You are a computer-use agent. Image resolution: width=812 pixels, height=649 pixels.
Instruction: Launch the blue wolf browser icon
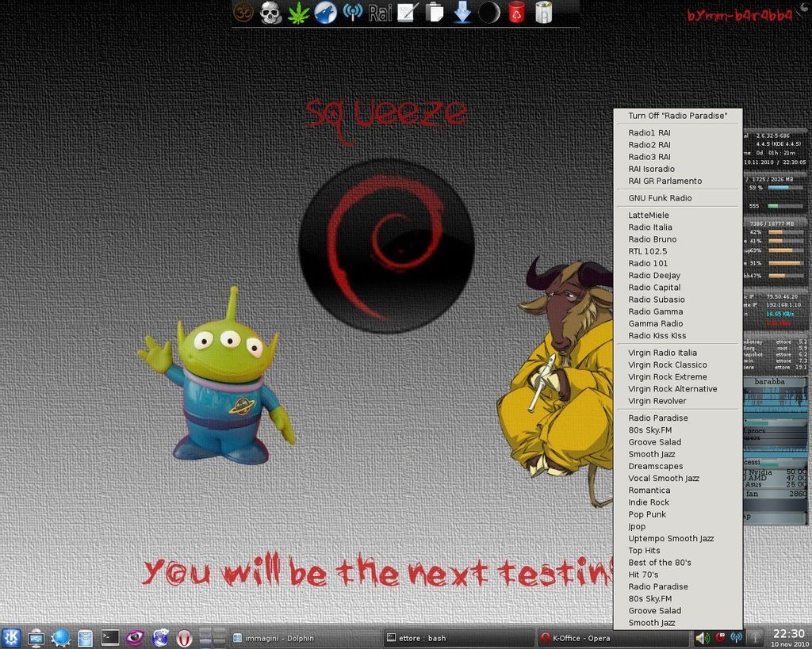[326, 13]
